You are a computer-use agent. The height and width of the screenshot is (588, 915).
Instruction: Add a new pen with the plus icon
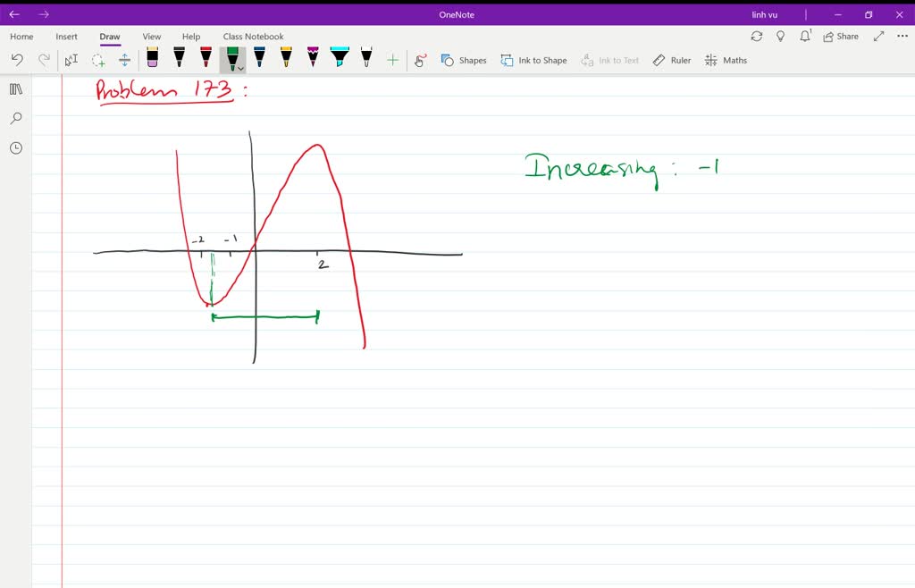click(392, 59)
